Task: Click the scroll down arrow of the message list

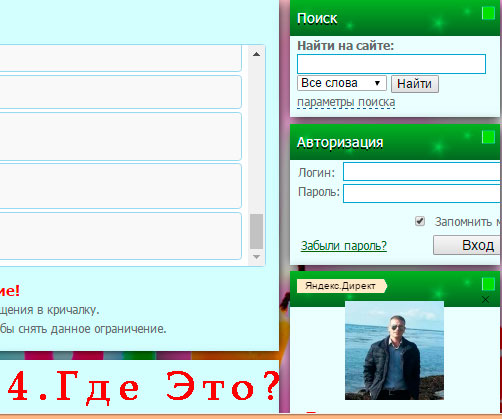Action: (256, 257)
